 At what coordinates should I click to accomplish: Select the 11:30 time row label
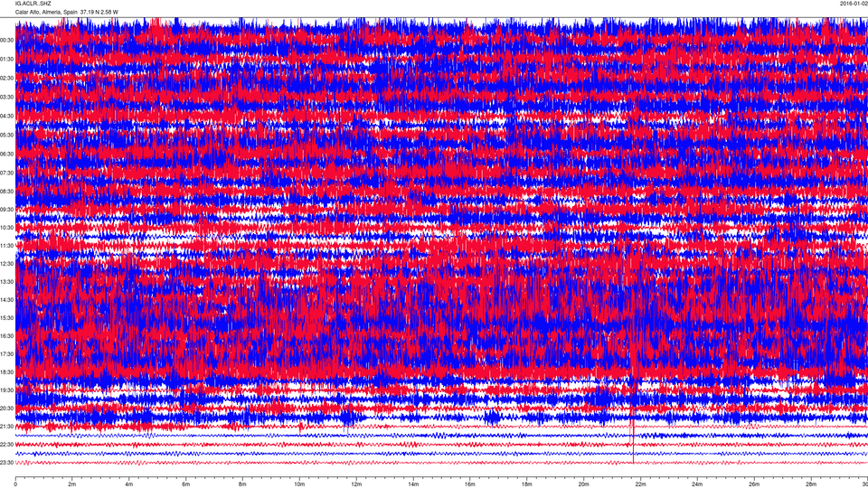click(6, 246)
